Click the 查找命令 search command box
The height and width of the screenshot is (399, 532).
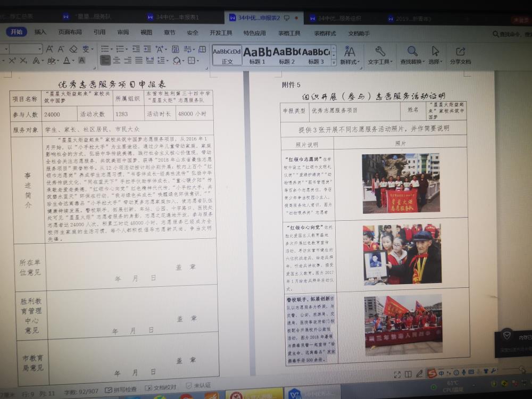point(512,34)
